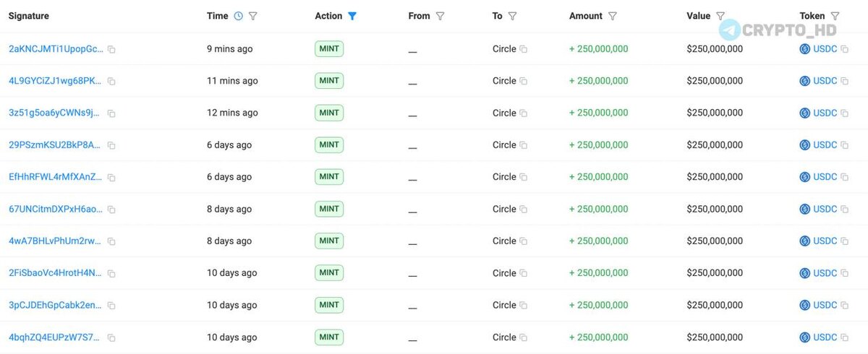
Task: Click USDC coin icon in last row
Action: 804,337
